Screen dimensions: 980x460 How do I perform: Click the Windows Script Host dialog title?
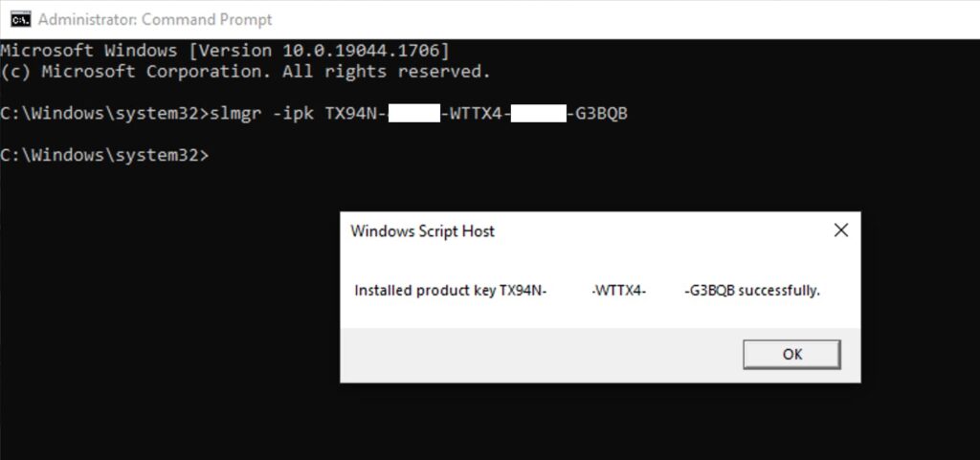422,230
